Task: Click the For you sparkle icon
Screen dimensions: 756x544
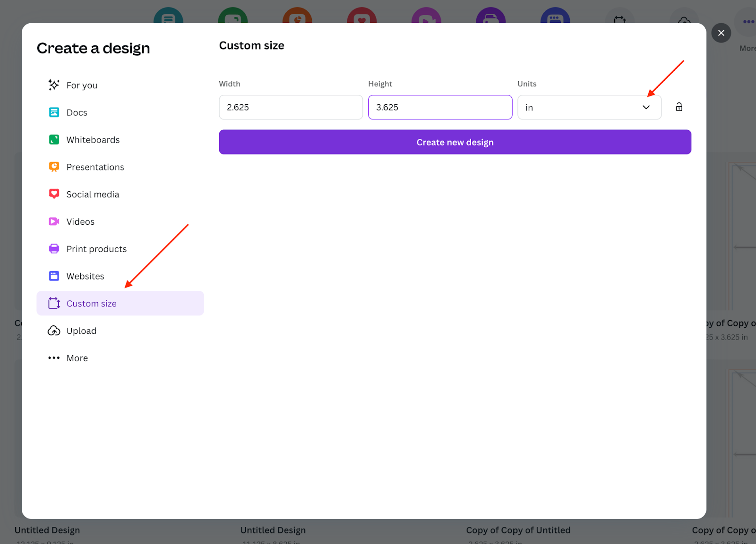Action: (x=54, y=85)
